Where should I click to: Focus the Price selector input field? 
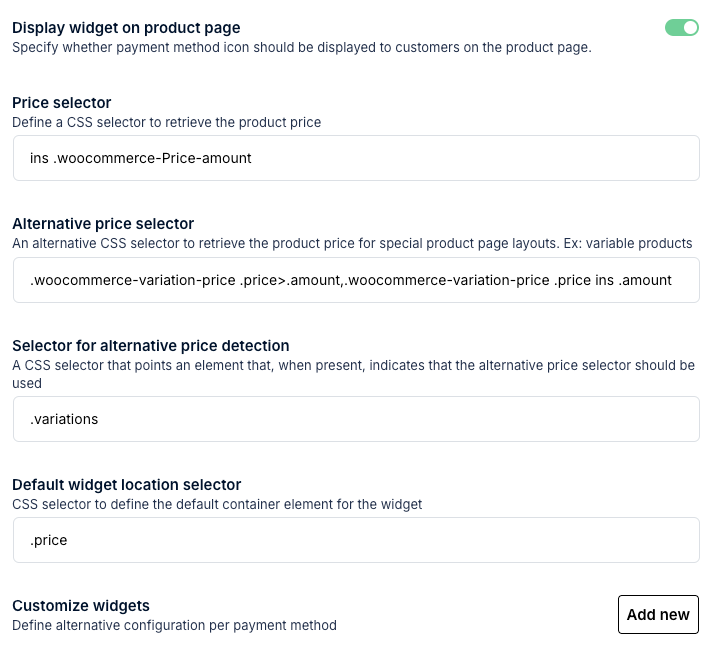coord(356,158)
